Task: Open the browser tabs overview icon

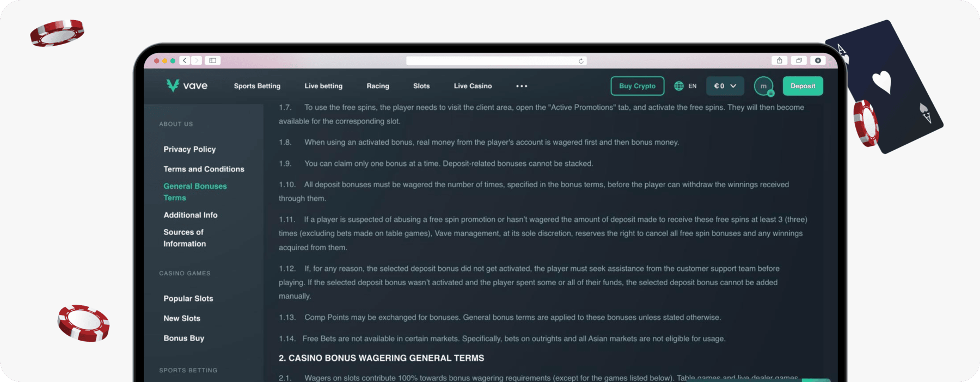Action: click(799, 60)
